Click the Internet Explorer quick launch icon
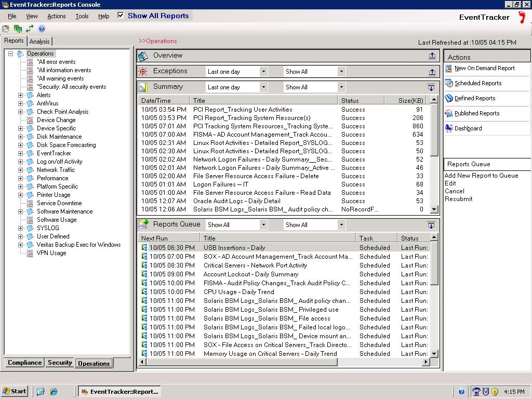Image resolution: width=532 pixels, height=399 pixels. click(x=54, y=392)
